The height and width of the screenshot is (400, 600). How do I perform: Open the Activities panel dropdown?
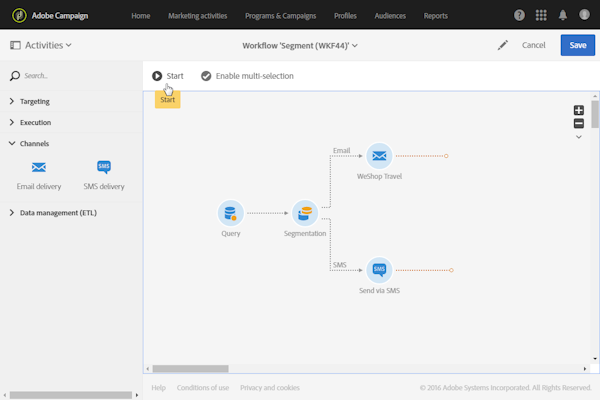[42, 45]
